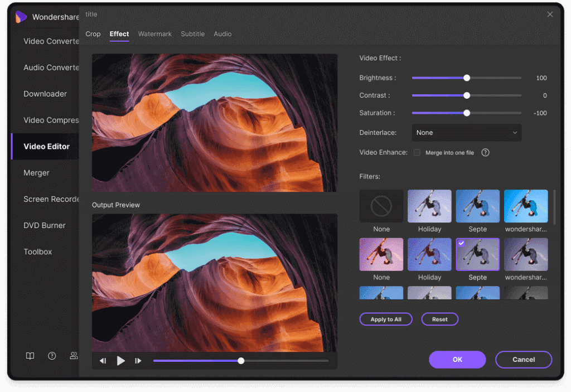Image resolution: width=571 pixels, height=392 pixels.
Task: Switch to the Watermark tab
Action: tap(154, 34)
